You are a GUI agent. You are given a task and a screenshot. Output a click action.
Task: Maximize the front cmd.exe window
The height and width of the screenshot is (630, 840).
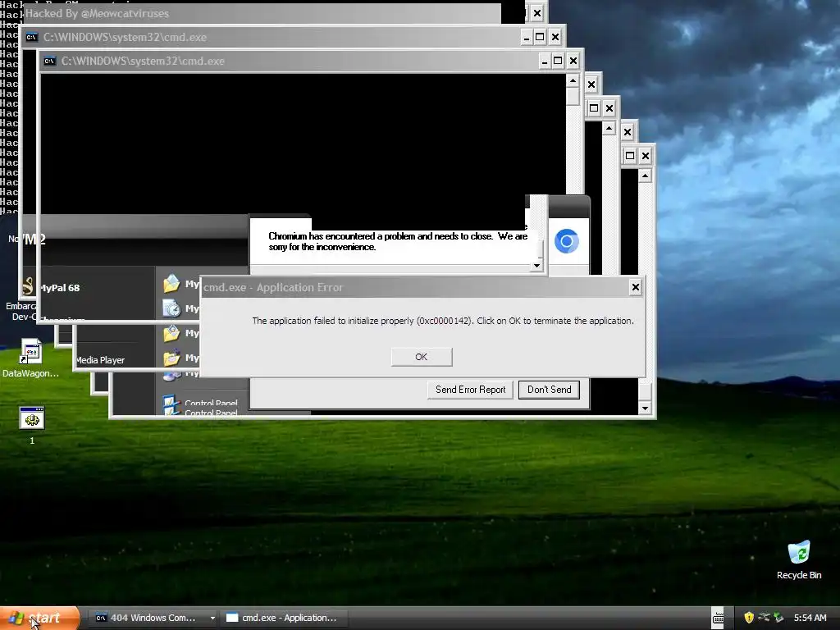[x=558, y=61]
